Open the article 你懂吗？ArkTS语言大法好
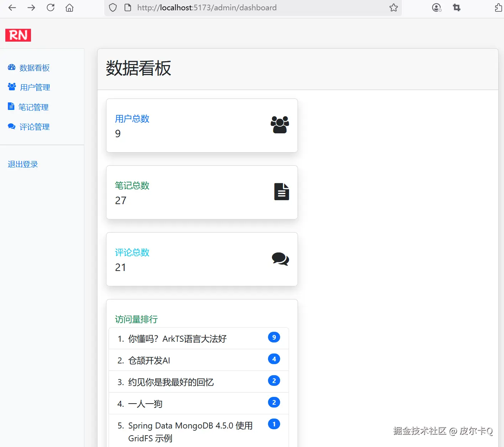Screen dimensions: 504x447 pos(177,339)
